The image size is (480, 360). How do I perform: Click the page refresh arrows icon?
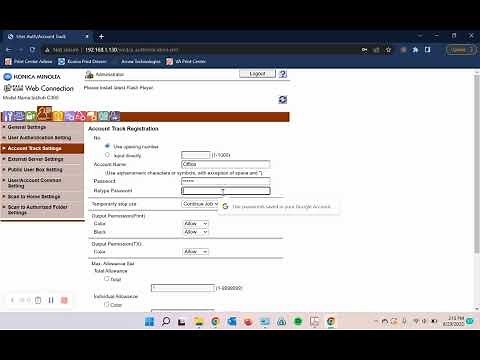click(x=283, y=99)
